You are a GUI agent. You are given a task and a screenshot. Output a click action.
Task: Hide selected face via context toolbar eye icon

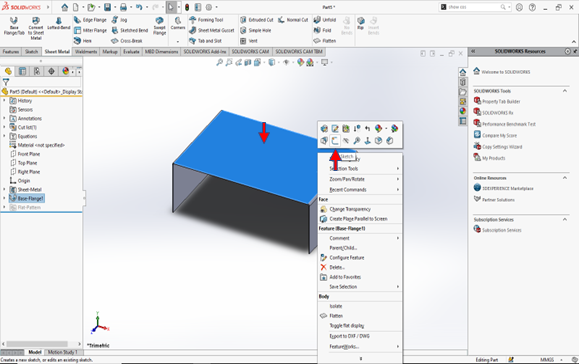(x=346, y=141)
